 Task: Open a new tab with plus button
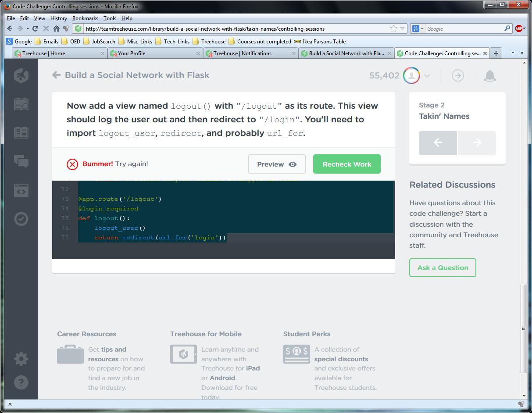(496, 53)
